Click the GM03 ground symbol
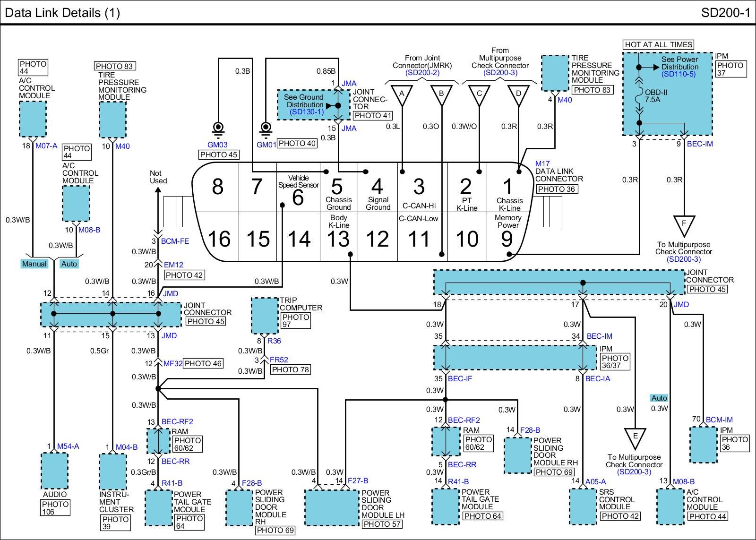756x540 pixels. click(x=218, y=129)
